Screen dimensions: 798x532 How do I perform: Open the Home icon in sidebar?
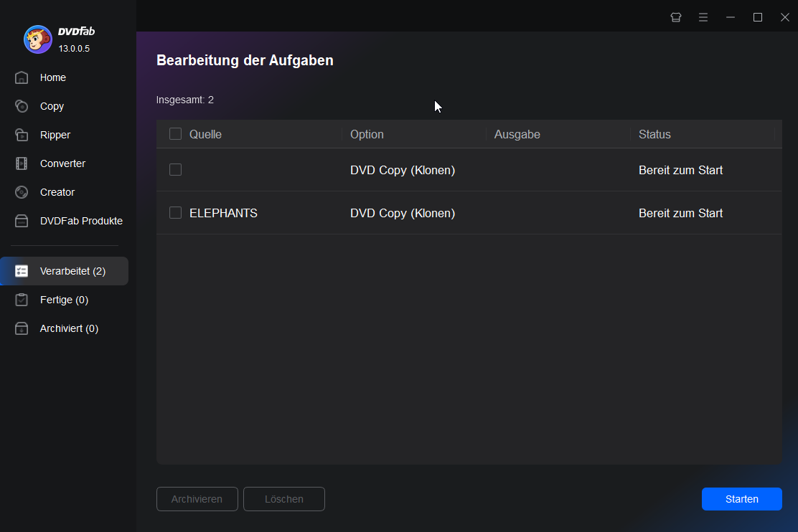[x=22, y=77]
